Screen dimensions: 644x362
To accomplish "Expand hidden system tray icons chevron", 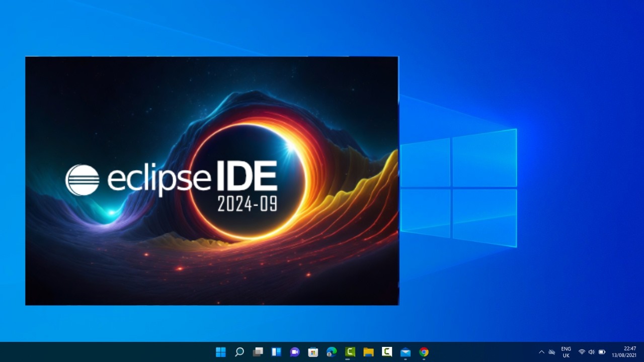I will pyautogui.click(x=541, y=352).
